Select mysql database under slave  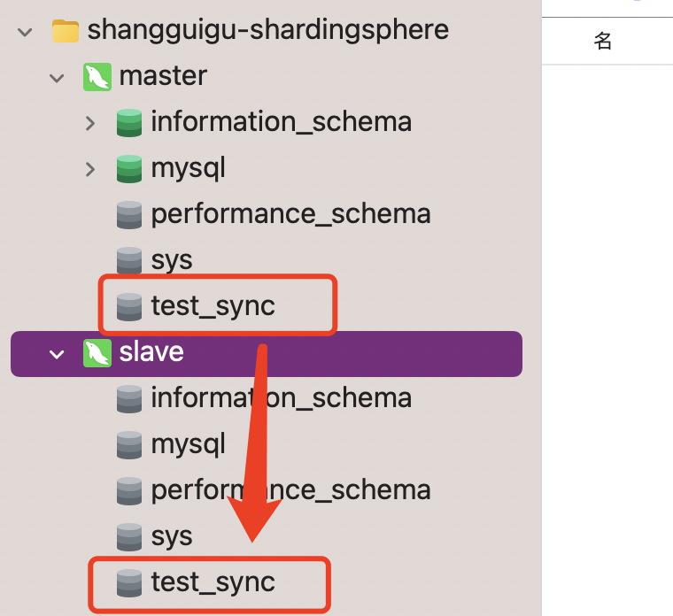tap(188, 444)
